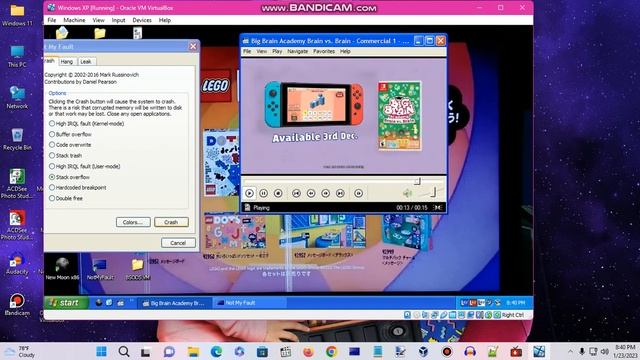Open Navigate menu in media player

tap(298, 51)
